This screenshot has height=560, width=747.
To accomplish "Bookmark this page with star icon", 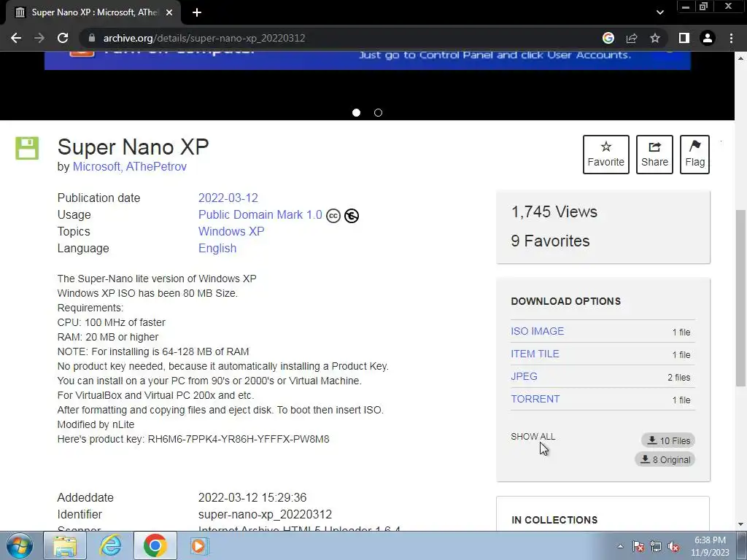I will (655, 38).
